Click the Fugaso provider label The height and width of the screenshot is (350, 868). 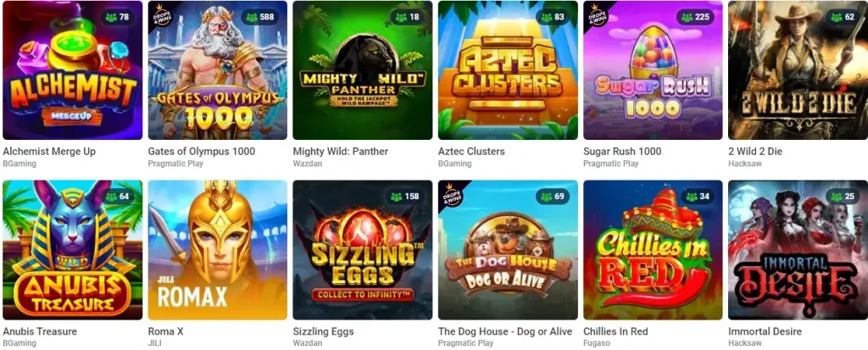pyautogui.click(x=596, y=343)
